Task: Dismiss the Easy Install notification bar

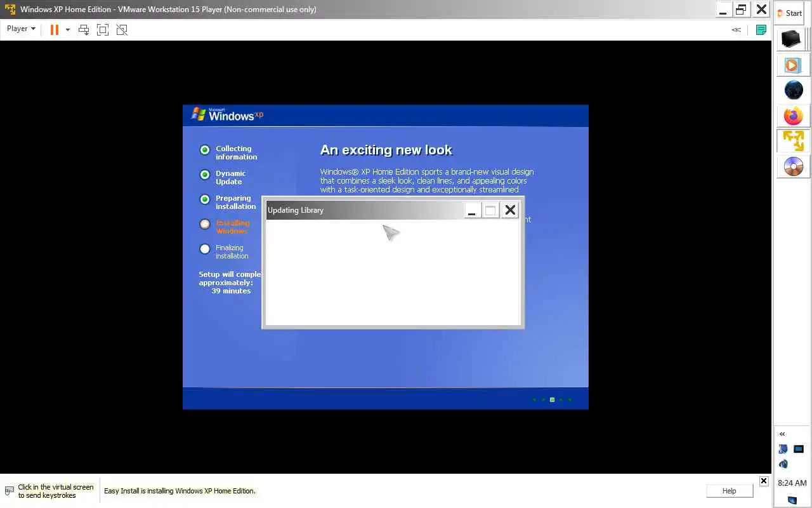Action: pos(764,481)
